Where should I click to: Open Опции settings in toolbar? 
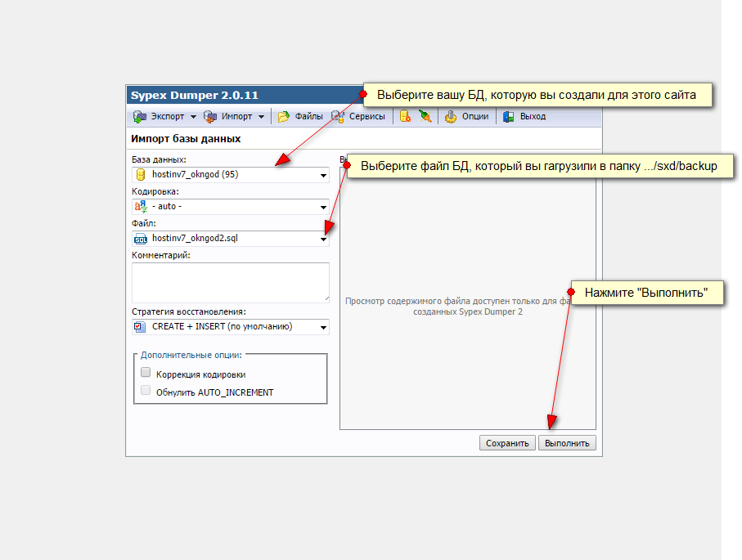[451, 117]
